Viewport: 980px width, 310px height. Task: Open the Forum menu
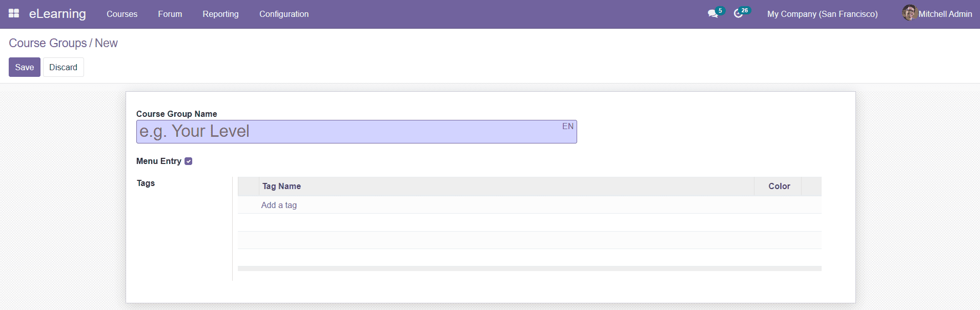[x=170, y=14]
